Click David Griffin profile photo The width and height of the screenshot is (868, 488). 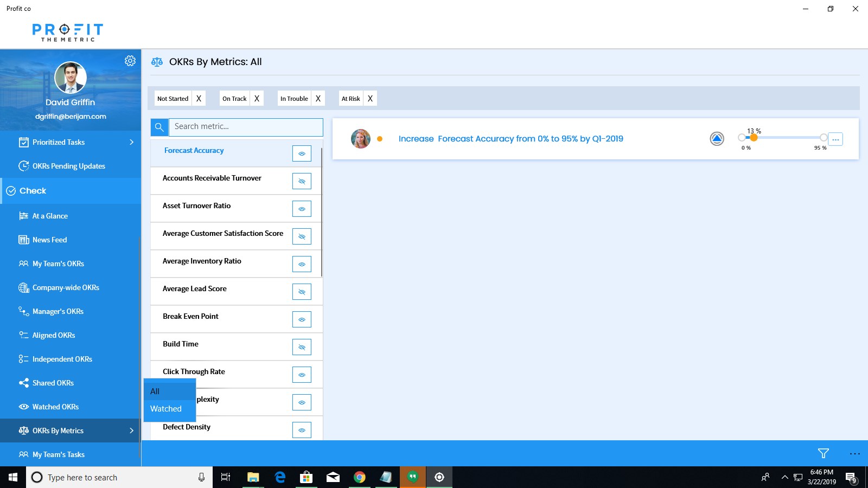point(71,78)
